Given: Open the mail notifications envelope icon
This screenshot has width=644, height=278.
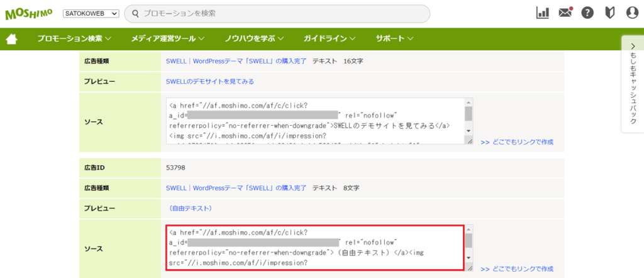Looking at the screenshot, I should (x=565, y=13).
